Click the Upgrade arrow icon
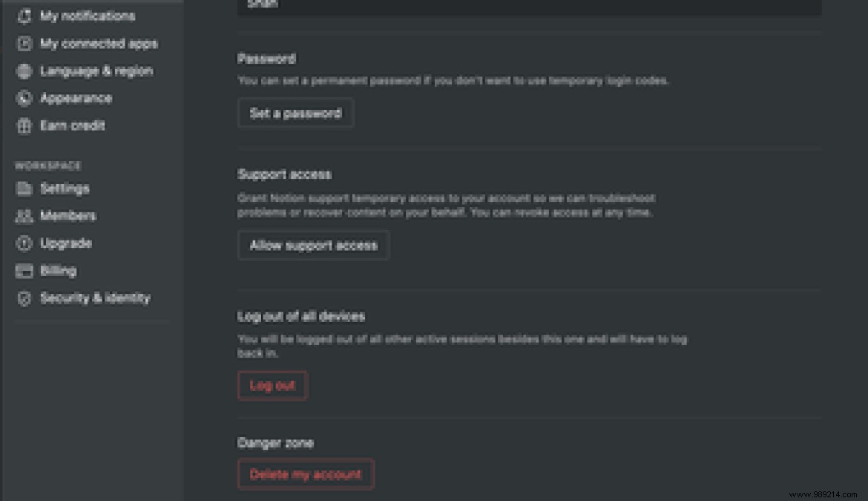The height and width of the screenshot is (501, 868). [x=24, y=243]
